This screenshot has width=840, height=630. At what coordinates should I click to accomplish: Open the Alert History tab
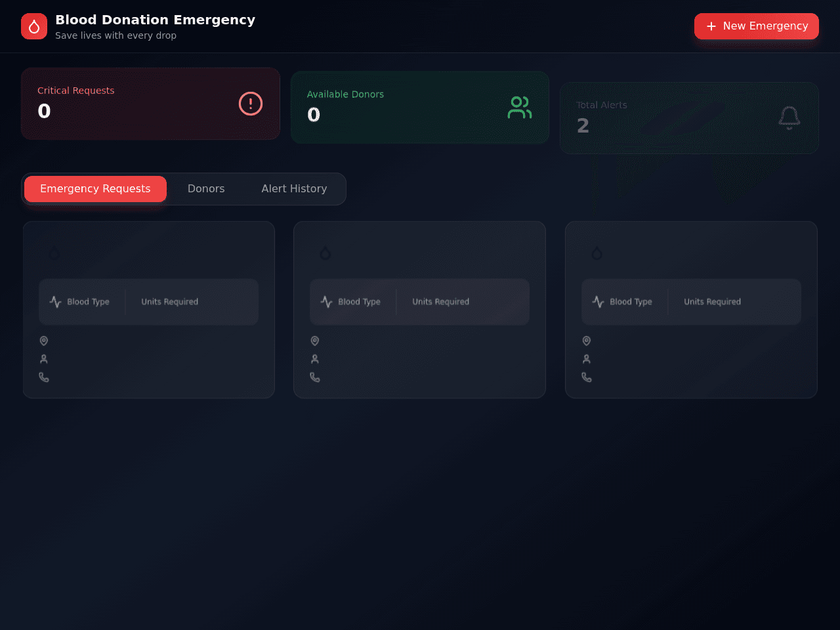pos(294,189)
